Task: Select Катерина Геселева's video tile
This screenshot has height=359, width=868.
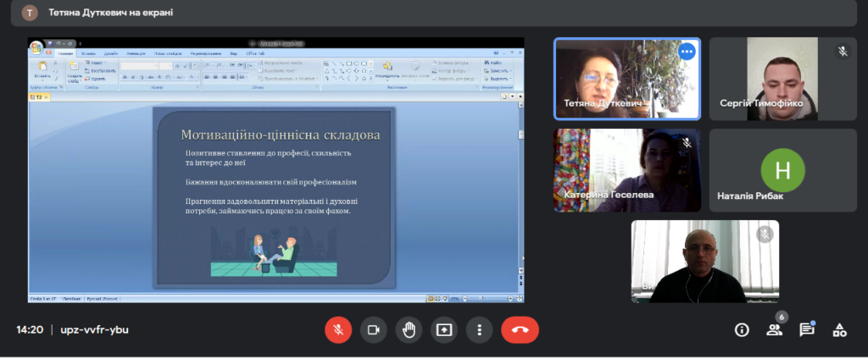Action: (x=626, y=169)
